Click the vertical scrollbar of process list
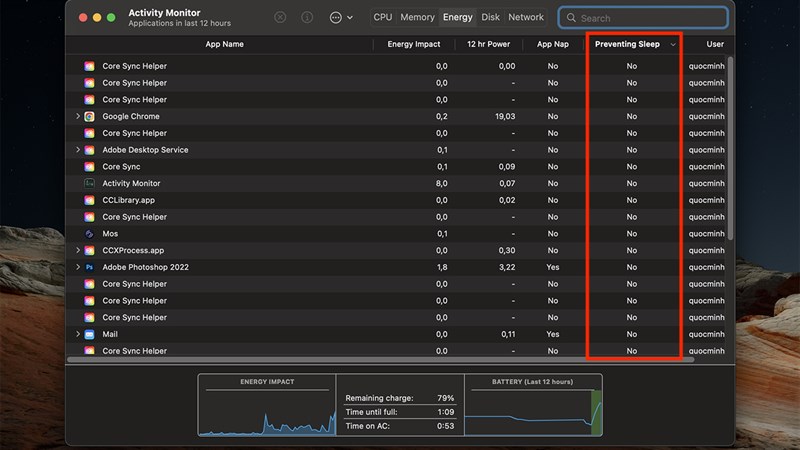Image resolution: width=800 pixels, height=450 pixels. tap(730, 150)
